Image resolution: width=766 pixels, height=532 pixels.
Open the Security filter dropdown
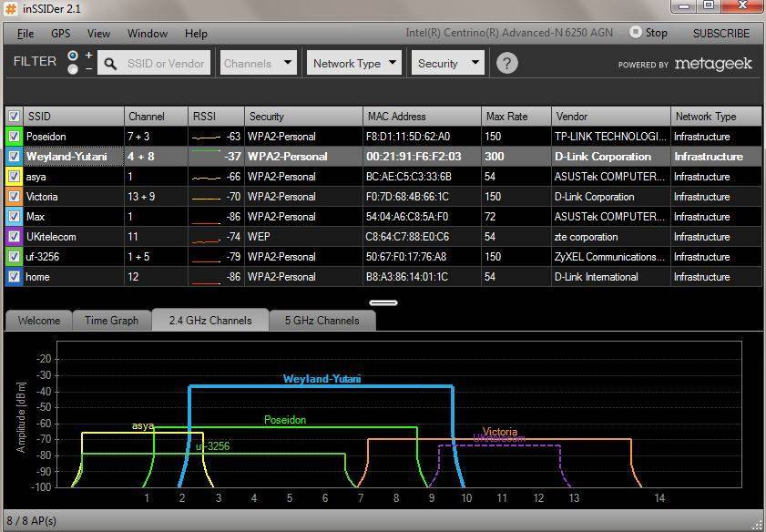click(x=447, y=63)
